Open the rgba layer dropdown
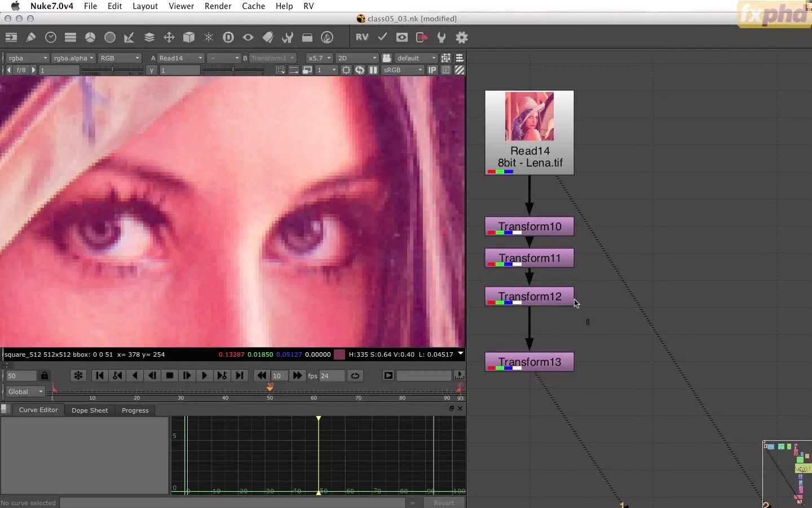812x508 pixels. [28, 58]
